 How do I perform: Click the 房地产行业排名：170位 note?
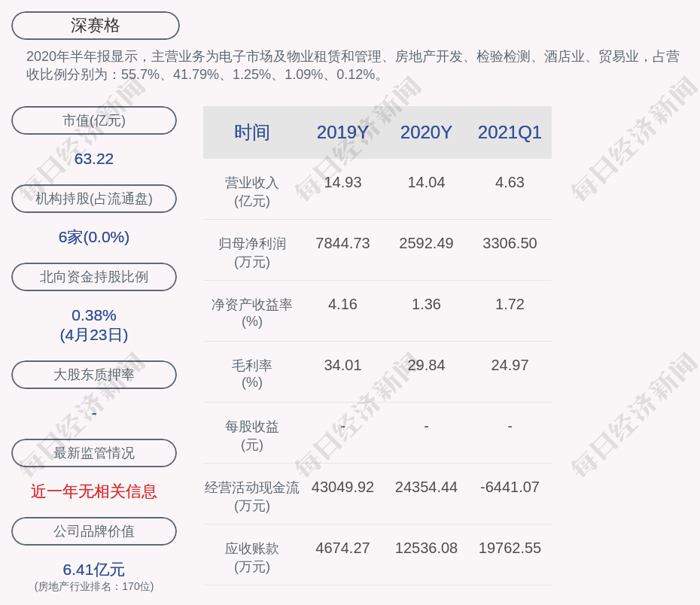point(94,586)
